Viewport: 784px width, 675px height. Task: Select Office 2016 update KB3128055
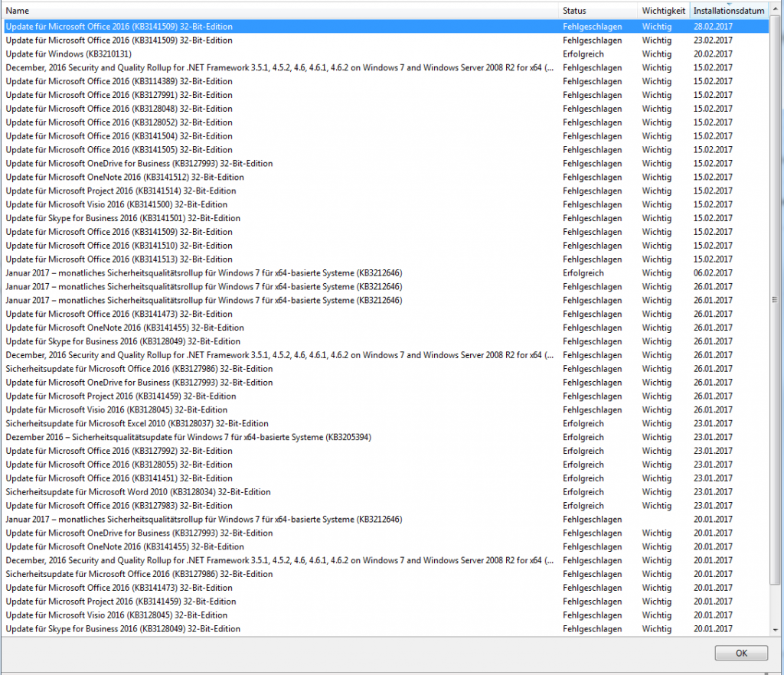click(386, 465)
